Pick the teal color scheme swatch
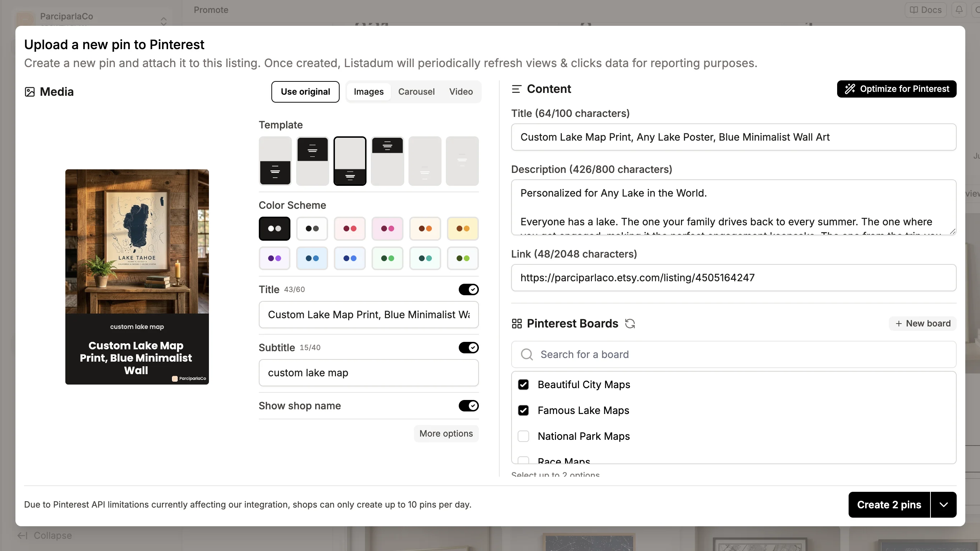 425,258
